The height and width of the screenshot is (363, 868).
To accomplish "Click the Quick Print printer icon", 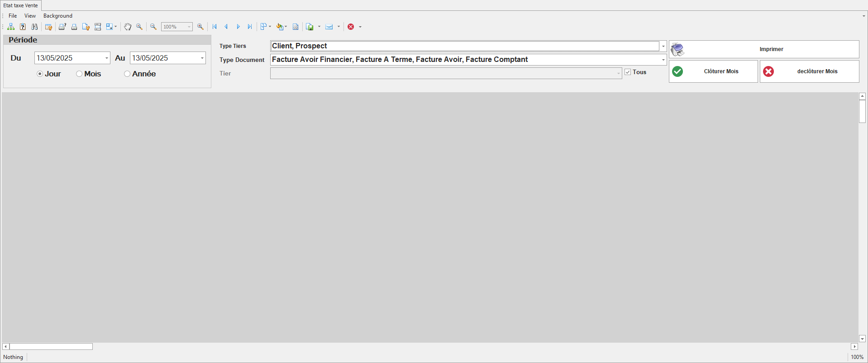I will pos(74,27).
